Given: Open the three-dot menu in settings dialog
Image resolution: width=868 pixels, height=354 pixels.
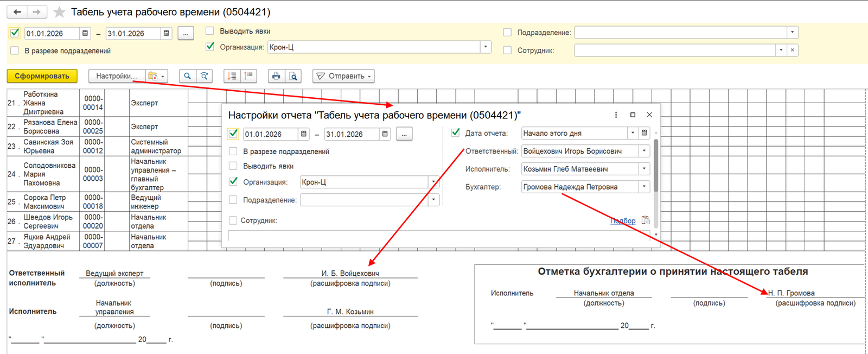Looking at the screenshot, I should click(x=616, y=115).
